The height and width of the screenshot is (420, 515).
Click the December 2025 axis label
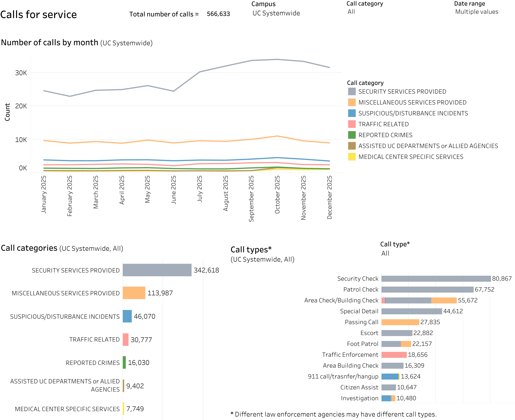(x=329, y=197)
